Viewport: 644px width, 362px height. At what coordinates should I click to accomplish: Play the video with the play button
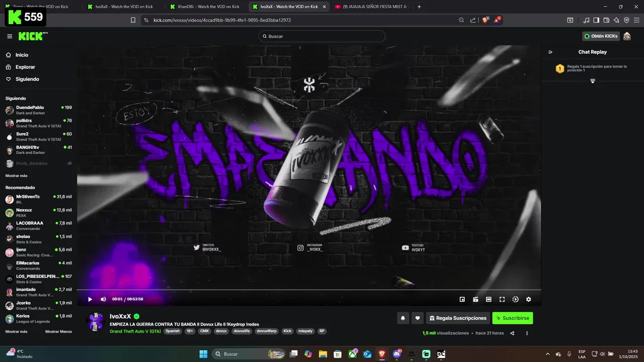pos(90,299)
